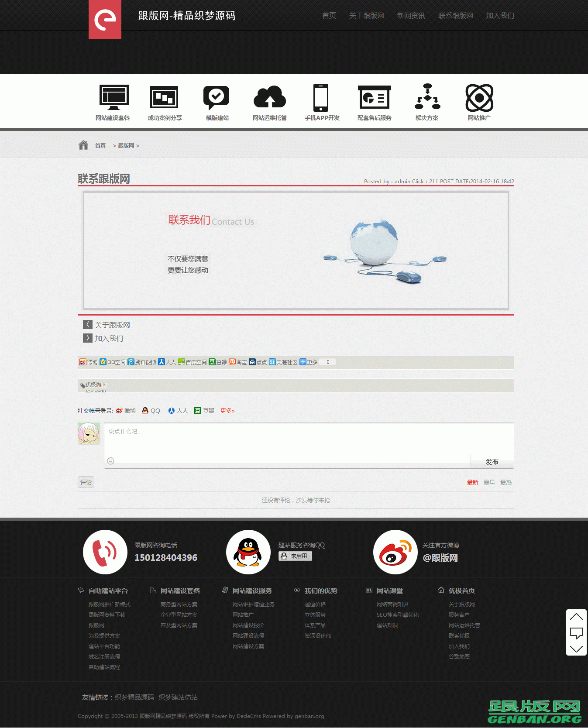Viewport: 588px width, 728px height.
Task: Open the 网站建设套餐 monitor icon
Action: click(114, 97)
